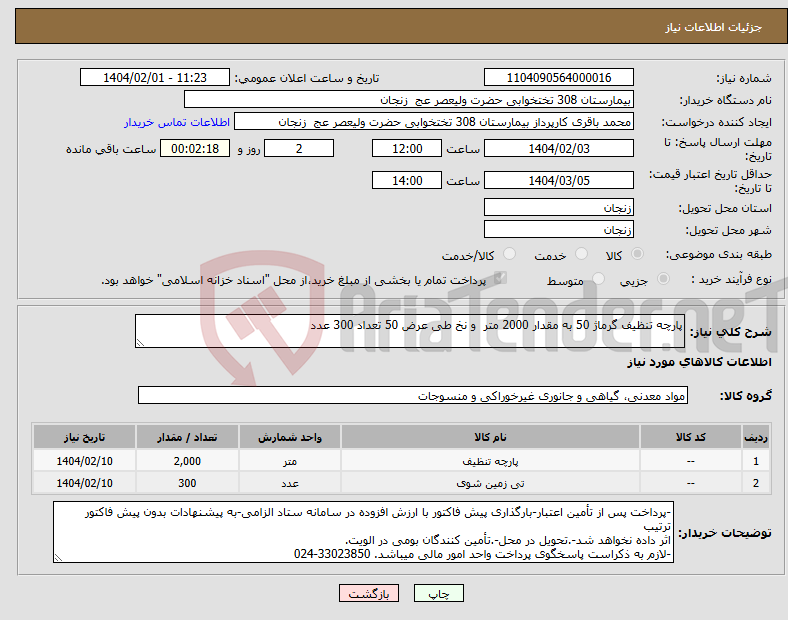Open اطلاعات تماس خریدار link

[x=177, y=122]
